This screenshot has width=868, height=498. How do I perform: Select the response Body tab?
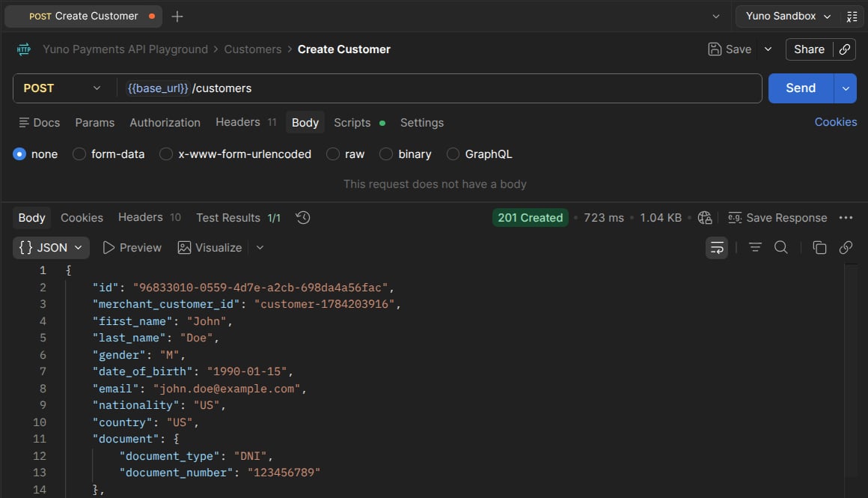pos(31,218)
